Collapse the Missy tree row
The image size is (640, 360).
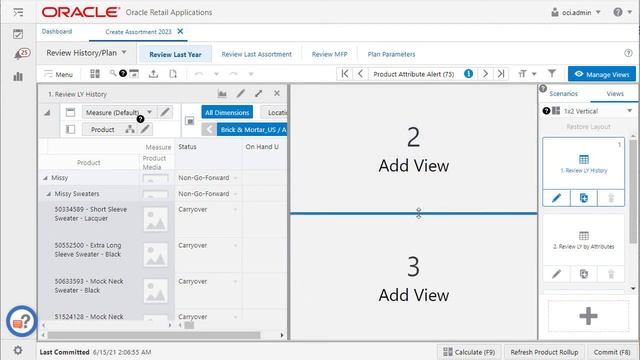point(45,178)
